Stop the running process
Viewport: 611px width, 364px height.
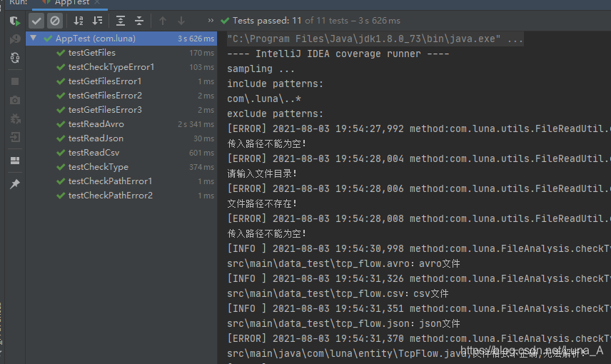coord(15,81)
